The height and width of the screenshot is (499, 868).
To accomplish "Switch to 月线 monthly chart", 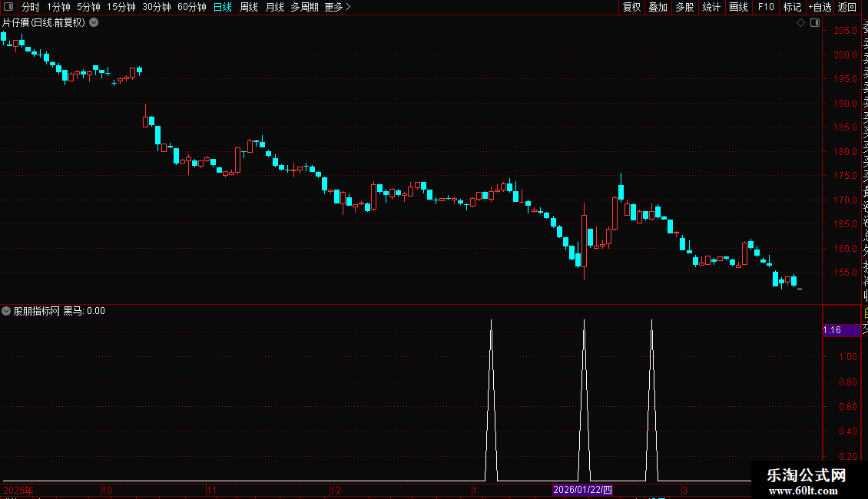I will pyautogui.click(x=274, y=7).
